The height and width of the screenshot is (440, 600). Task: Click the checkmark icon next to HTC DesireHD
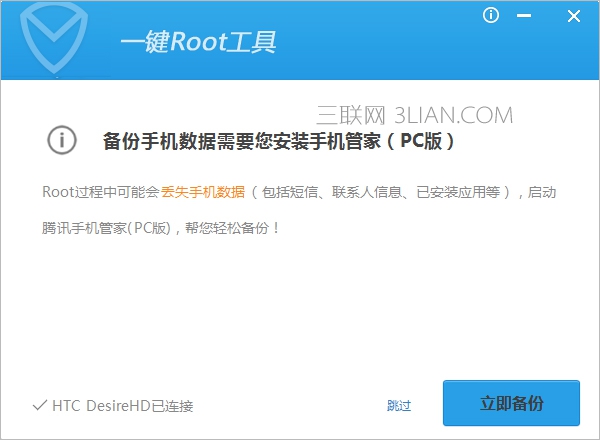pyautogui.click(x=40, y=405)
